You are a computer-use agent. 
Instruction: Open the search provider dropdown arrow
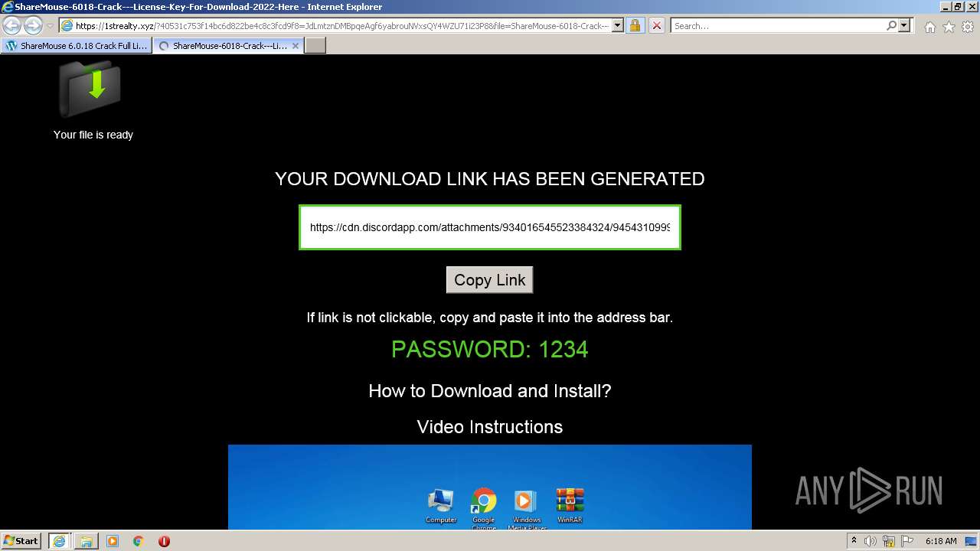coord(904,26)
